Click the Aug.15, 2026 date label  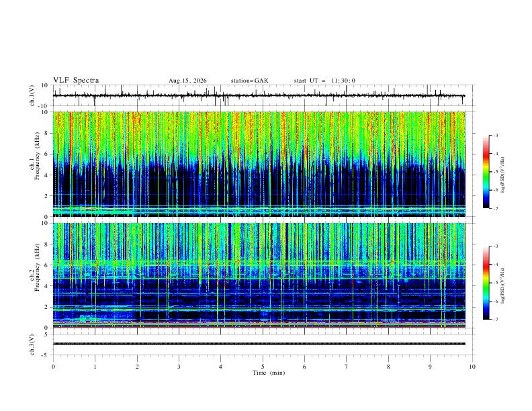[x=187, y=81]
